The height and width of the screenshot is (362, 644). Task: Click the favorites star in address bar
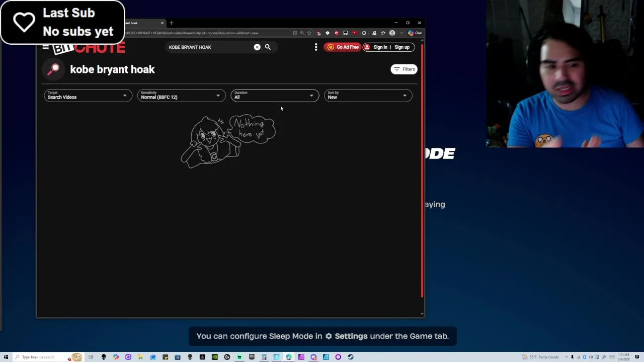pos(309,33)
